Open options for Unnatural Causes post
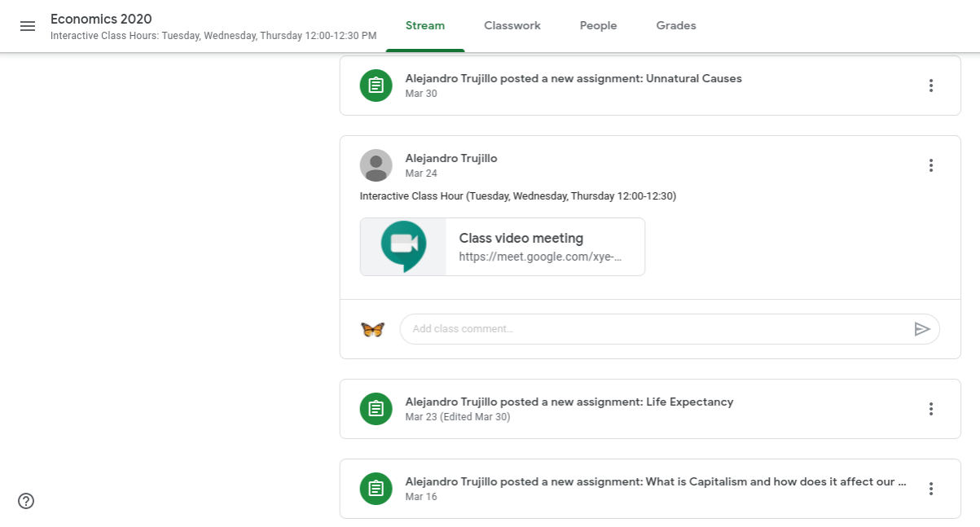The width and height of the screenshot is (980, 527). [930, 86]
